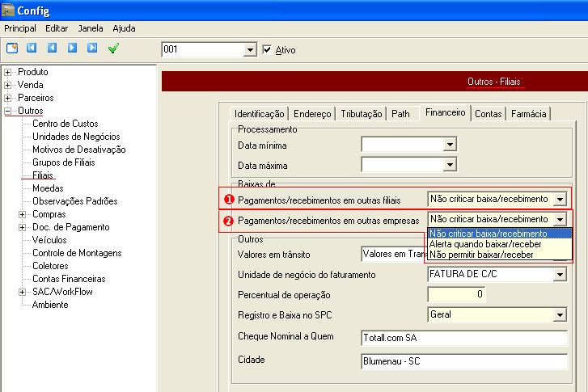This screenshot has height=392, width=588.
Task: Switch to the Identificação tab
Action: 259,113
